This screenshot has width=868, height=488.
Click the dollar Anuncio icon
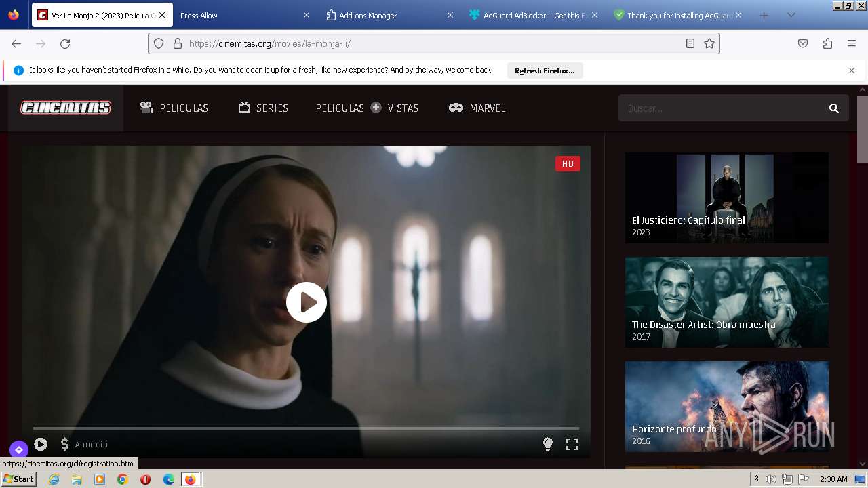(x=65, y=444)
